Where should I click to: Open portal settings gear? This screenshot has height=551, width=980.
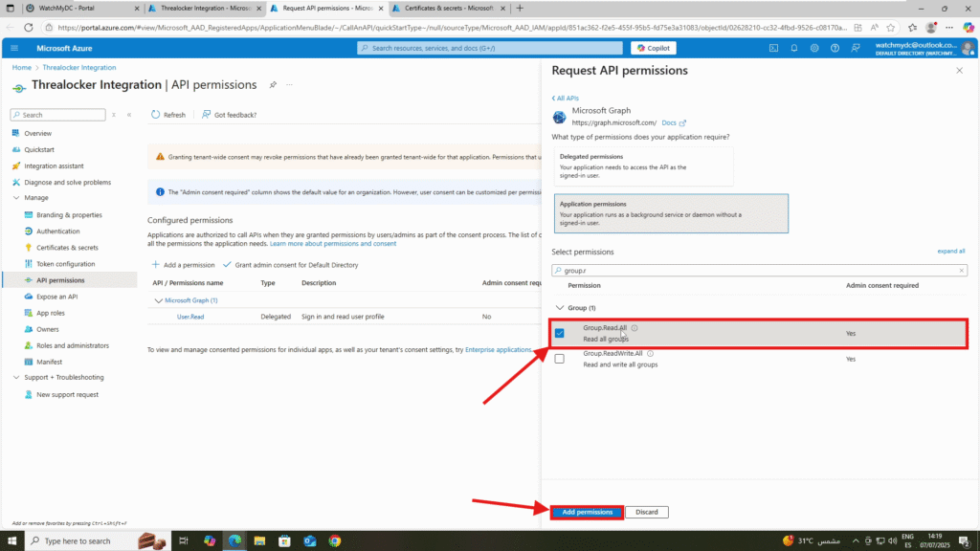(x=814, y=48)
